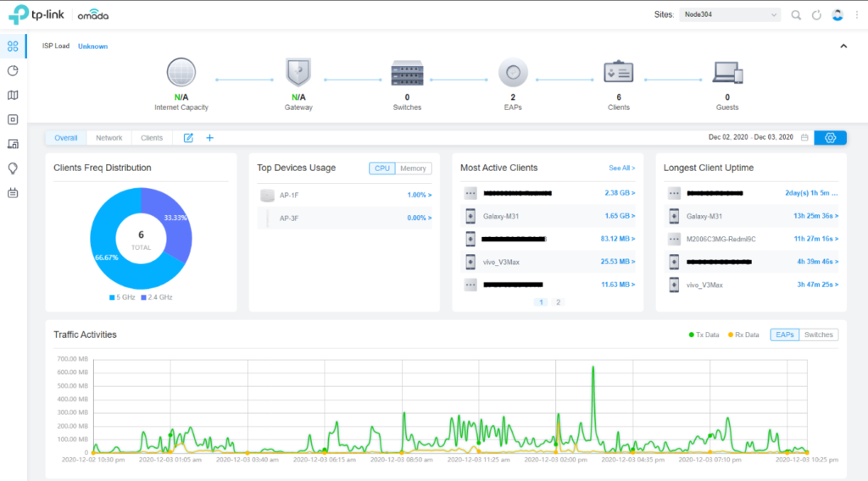Open the Statistics pie chart sidebar icon
Viewport: 868px width, 481px height.
point(13,70)
